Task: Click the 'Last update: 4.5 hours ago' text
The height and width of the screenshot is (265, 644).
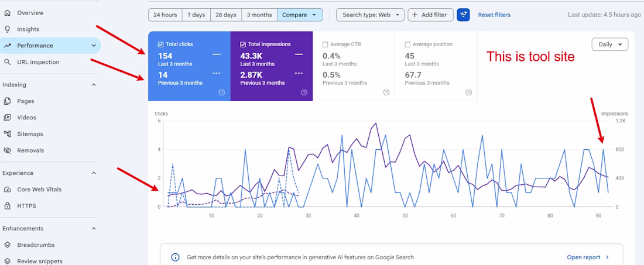Action: coord(604,15)
